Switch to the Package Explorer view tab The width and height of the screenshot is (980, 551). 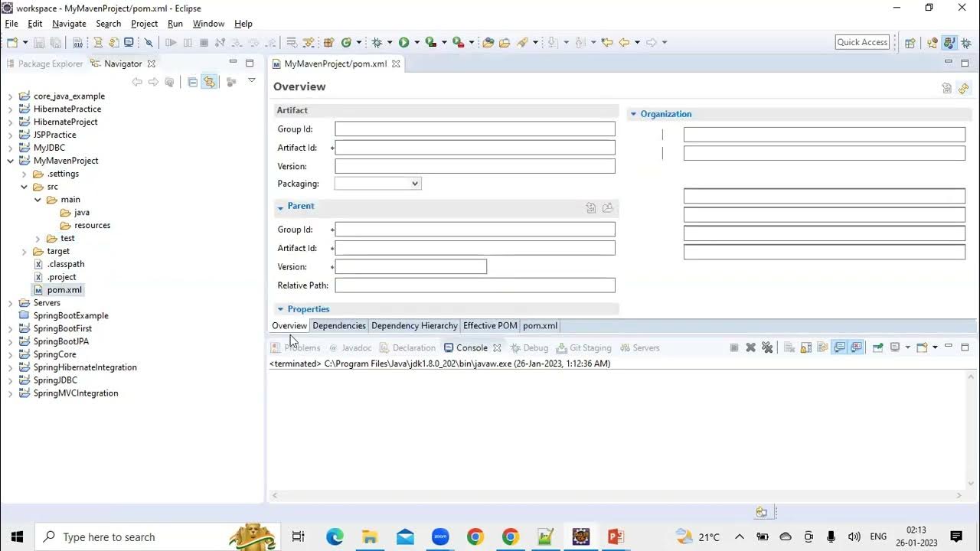click(44, 64)
